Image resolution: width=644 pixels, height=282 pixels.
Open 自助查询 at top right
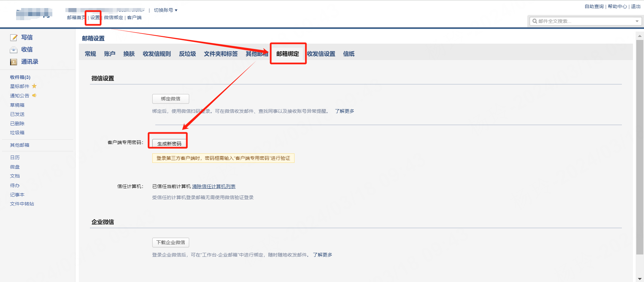click(594, 6)
